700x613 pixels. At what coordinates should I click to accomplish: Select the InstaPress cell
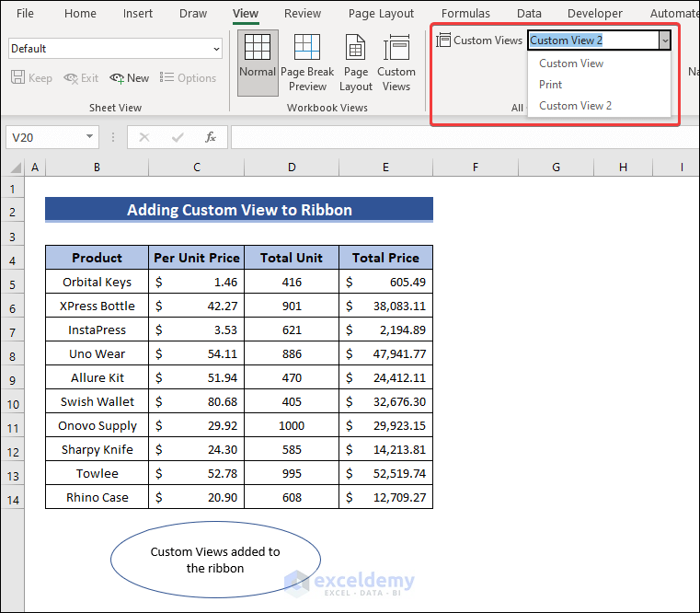point(97,330)
